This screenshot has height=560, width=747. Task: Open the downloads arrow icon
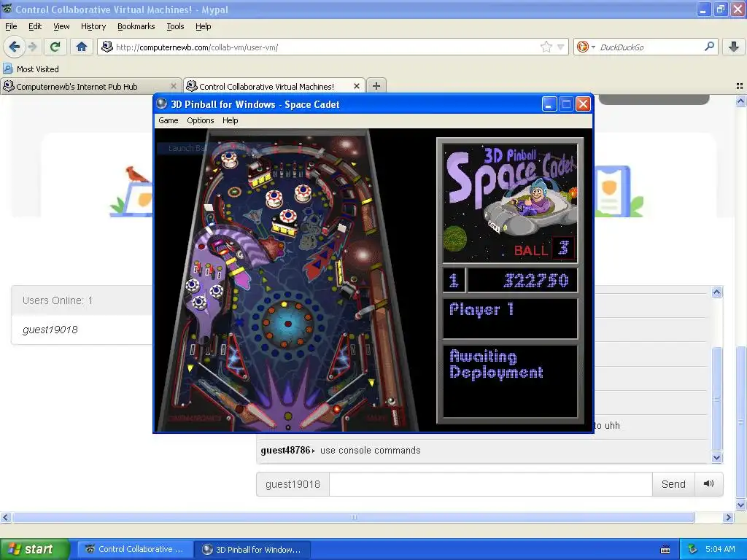(x=734, y=47)
